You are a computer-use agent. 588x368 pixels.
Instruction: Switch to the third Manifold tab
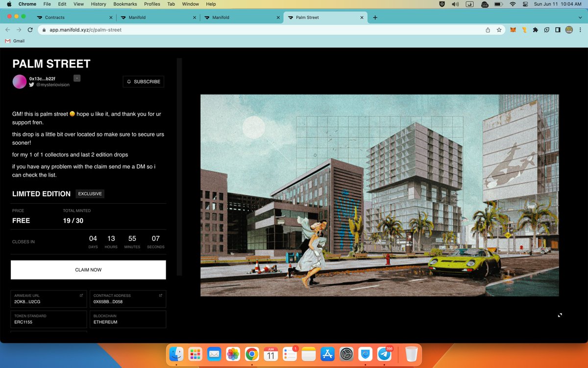point(241,18)
